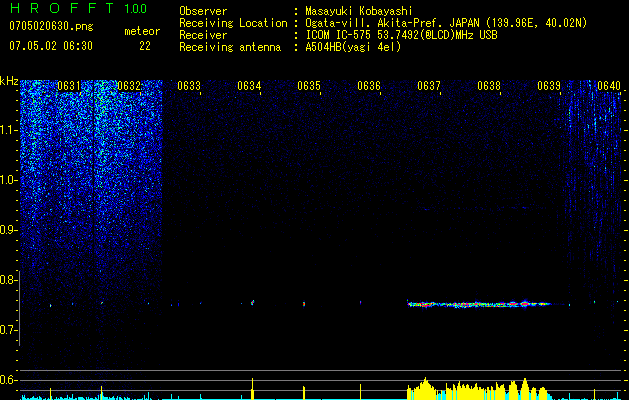
Task: Click the 0633 time marker
Action: coord(189,86)
